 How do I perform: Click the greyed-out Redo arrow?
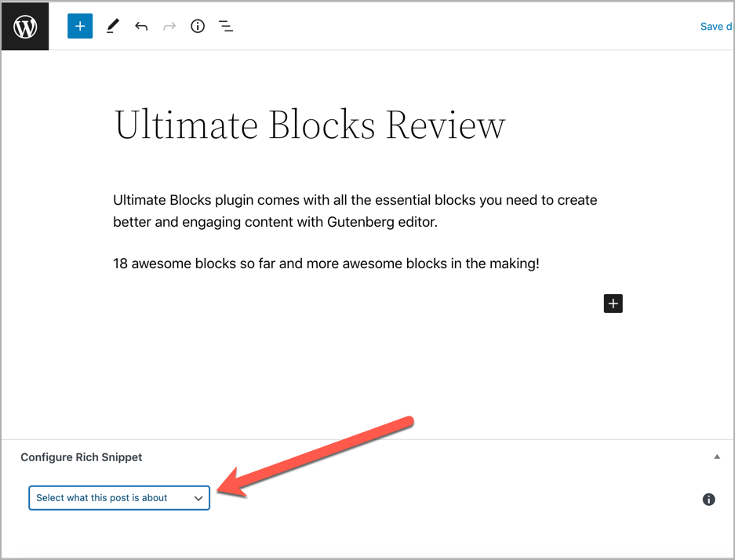pyautogui.click(x=169, y=27)
